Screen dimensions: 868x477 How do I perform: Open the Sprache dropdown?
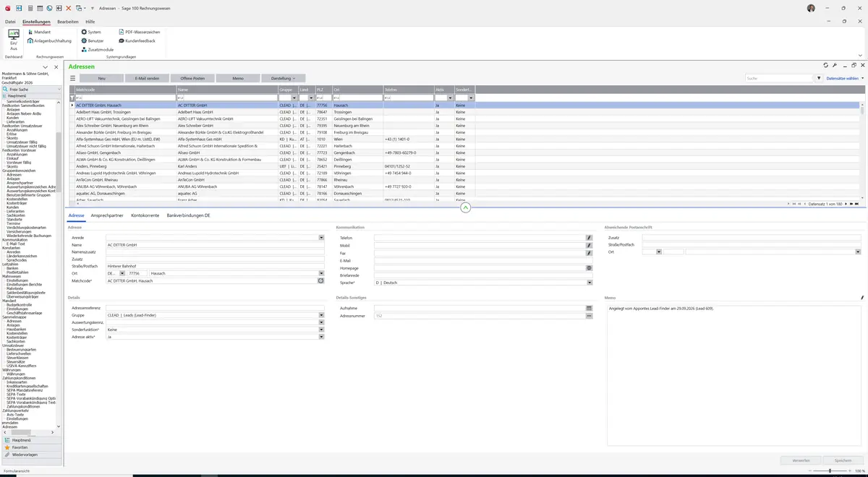tap(590, 283)
